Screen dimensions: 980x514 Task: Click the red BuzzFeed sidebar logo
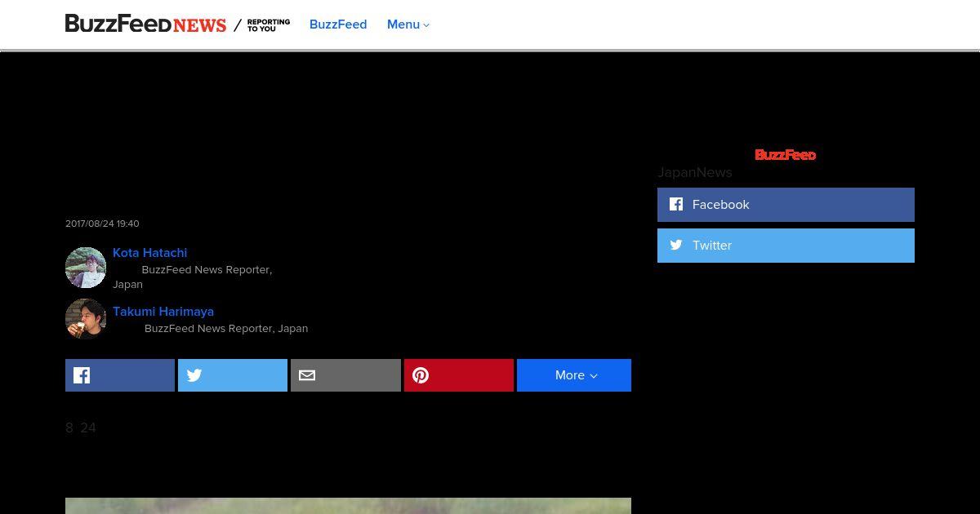786,155
